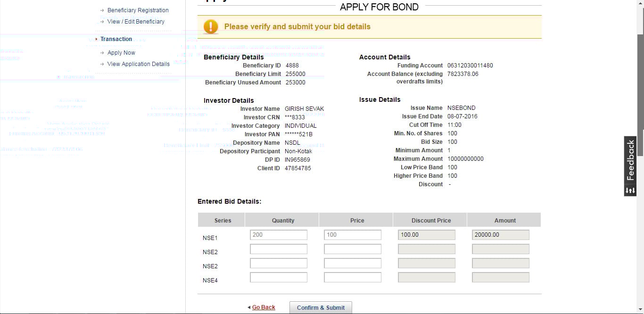This screenshot has height=314, width=644.
Task: Select the NSE1 Discount Price field
Action: [427, 235]
